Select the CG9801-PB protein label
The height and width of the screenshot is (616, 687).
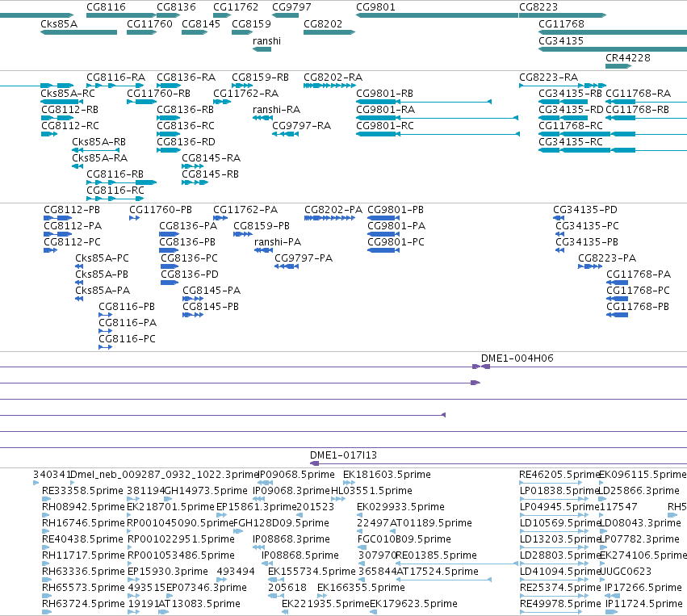click(396, 210)
